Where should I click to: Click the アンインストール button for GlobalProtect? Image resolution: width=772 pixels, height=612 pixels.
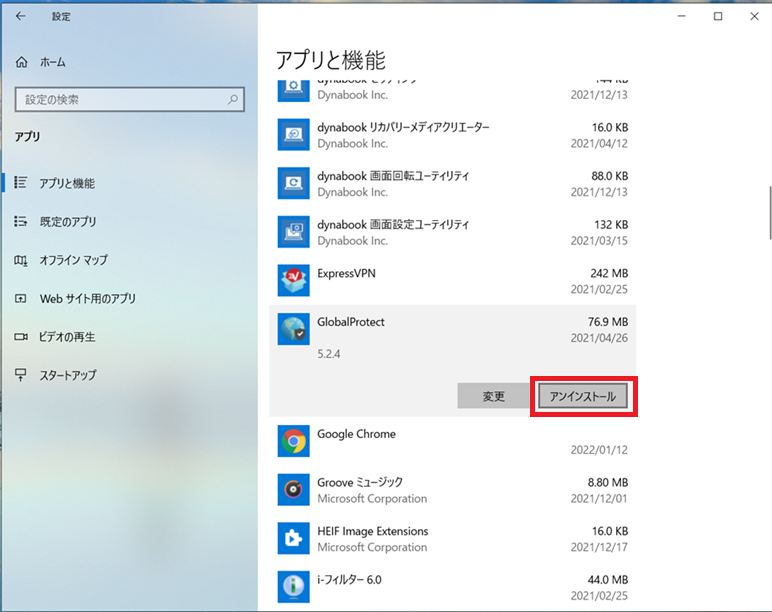tap(585, 396)
